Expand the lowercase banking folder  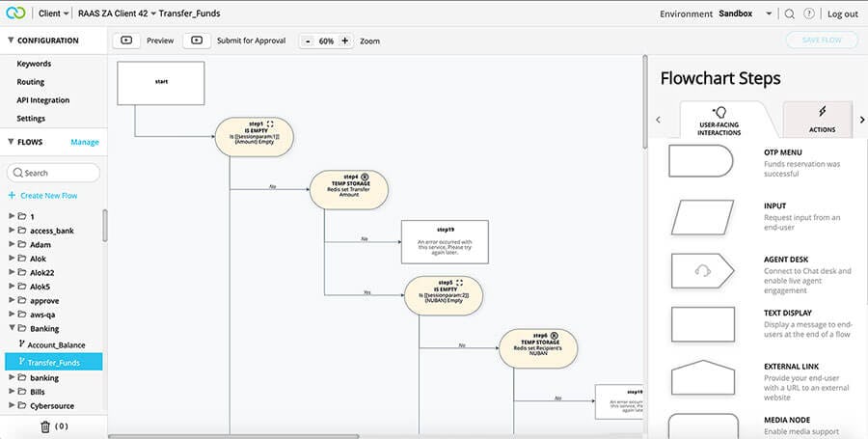click(11, 377)
